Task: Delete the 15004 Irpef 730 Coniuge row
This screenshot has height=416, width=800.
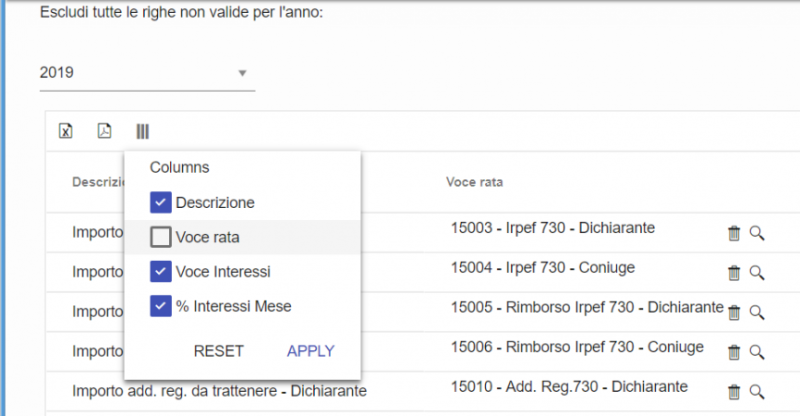Action: [734, 272]
